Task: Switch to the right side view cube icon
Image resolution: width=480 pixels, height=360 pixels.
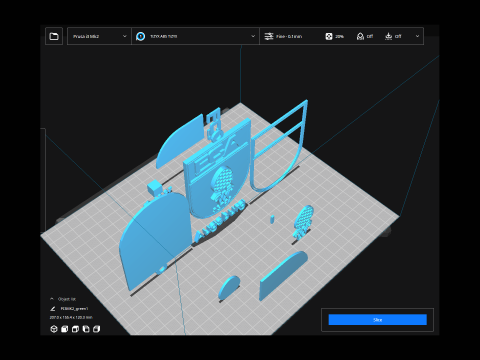Action: point(97,329)
